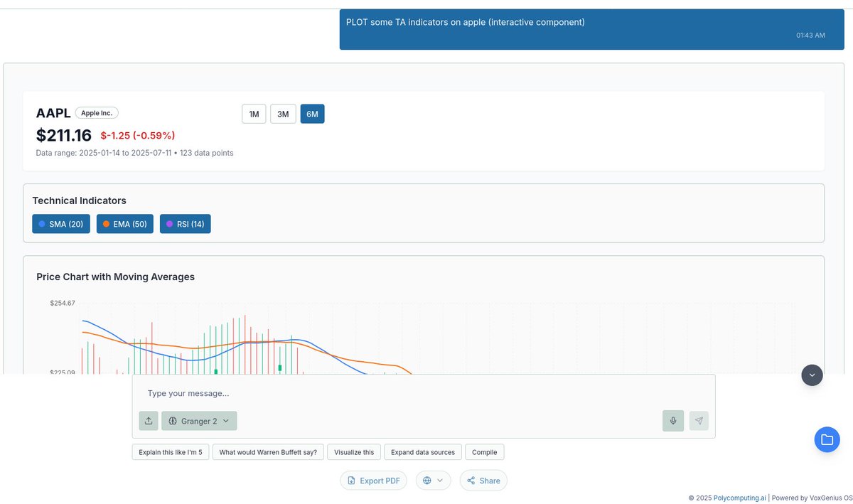Click the $211.16 price value
Screen dimensions: 853x504
pyautogui.click(x=64, y=135)
